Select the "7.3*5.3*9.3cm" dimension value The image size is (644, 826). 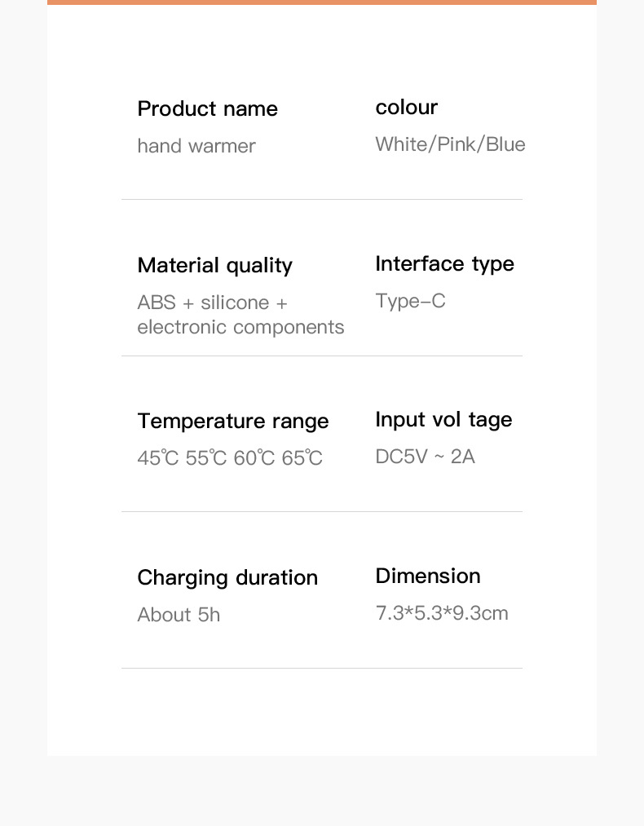click(x=442, y=613)
